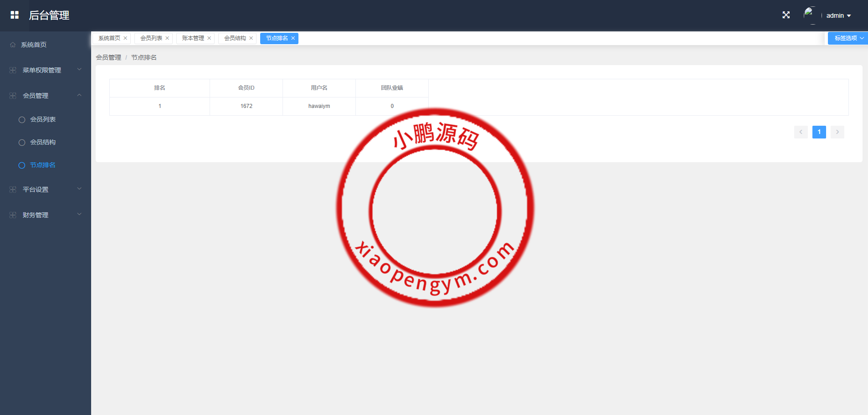This screenshot has height=415, width=868.
Task: Open 会员结构 in the sidebar
Action: pyautogui.click(x=43, y=142)
